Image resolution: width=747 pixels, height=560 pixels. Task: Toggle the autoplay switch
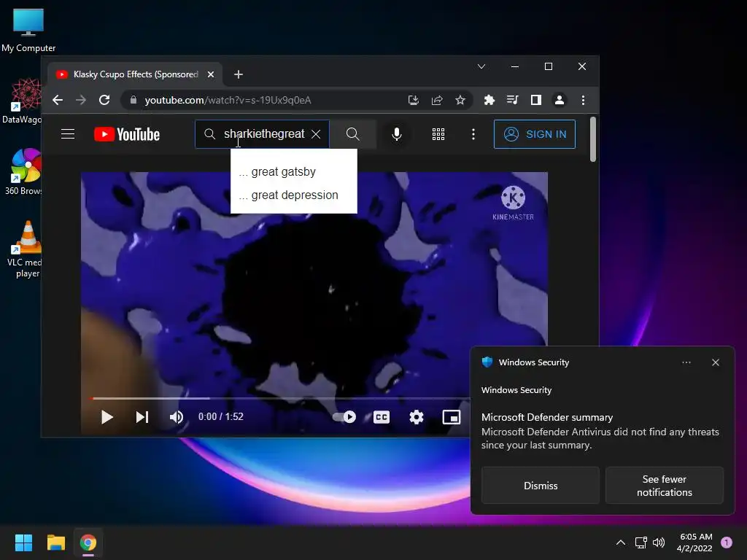point(344,417)
